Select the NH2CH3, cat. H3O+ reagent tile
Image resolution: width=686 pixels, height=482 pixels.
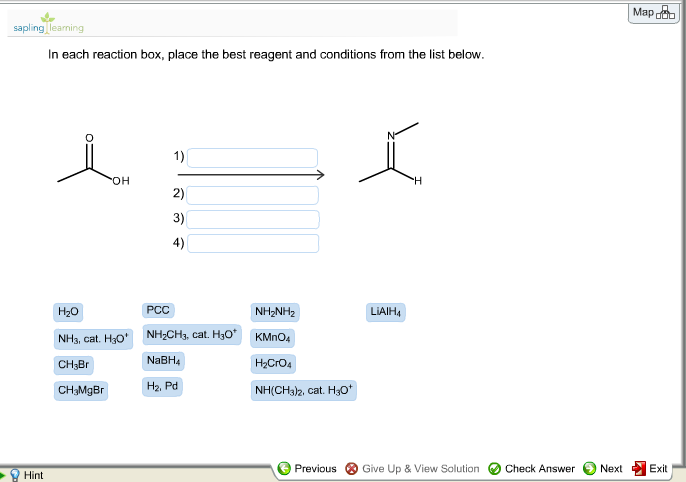[192, 335]
